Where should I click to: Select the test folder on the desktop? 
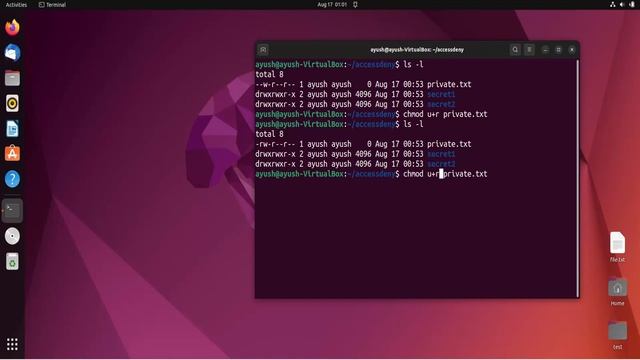tap(617, 335)
